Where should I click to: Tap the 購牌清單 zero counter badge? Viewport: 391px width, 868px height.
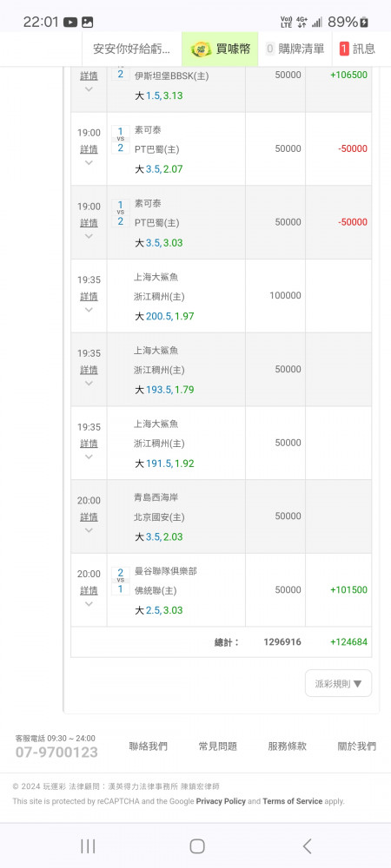pos(270,49)
